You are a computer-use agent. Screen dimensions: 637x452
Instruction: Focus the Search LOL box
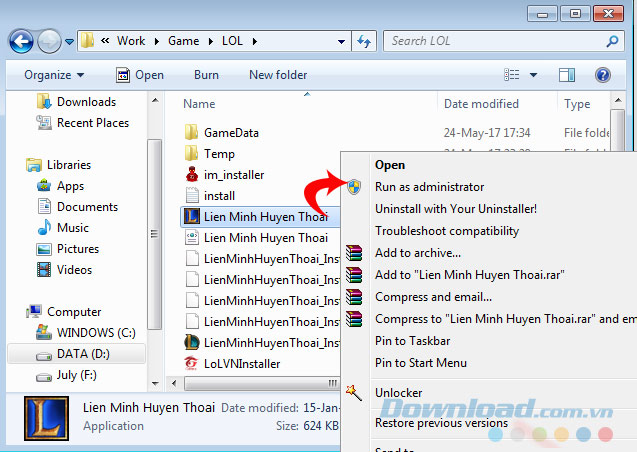[x=504, y=41]
